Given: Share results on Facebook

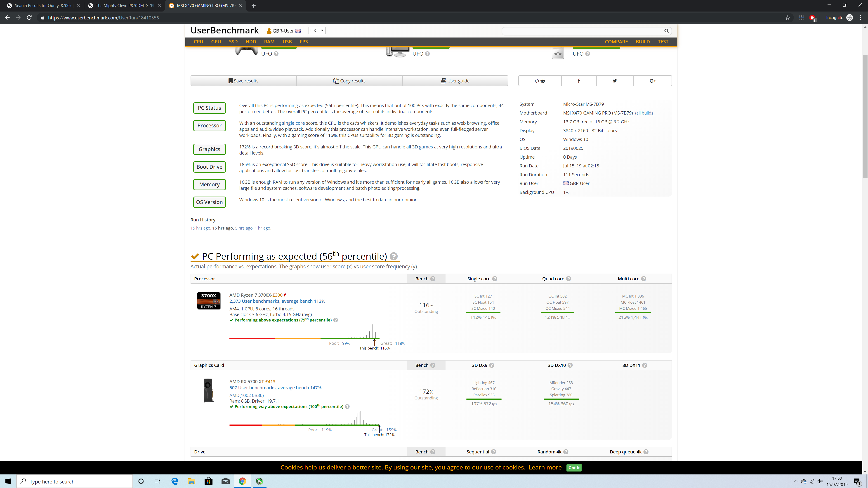Looking at the screenshot, I should (x=579, y=81).
